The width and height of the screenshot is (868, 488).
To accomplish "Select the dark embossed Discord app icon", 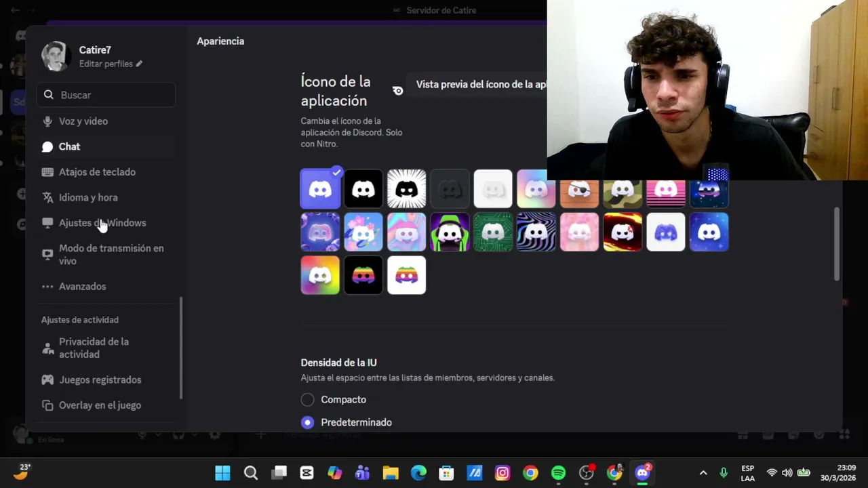I will coord(450,188).
